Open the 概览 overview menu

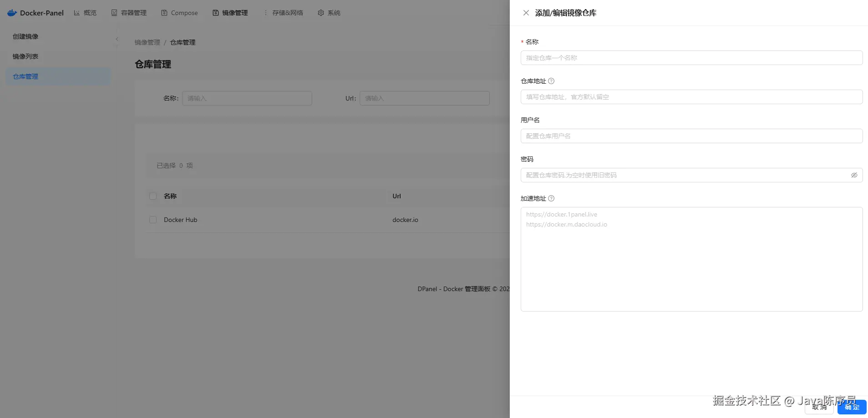coord(85,13)
